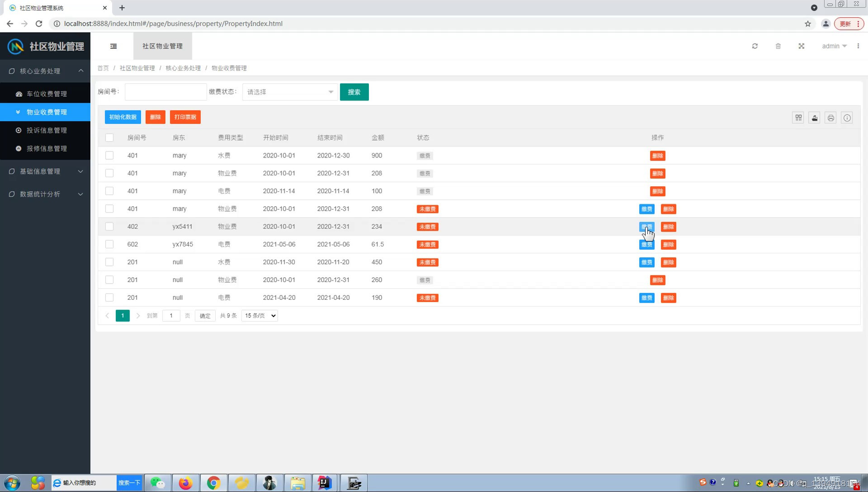The width and height of the screenshot is (868, 492).
Task: Click the export table icon
Action: point(814,118)
